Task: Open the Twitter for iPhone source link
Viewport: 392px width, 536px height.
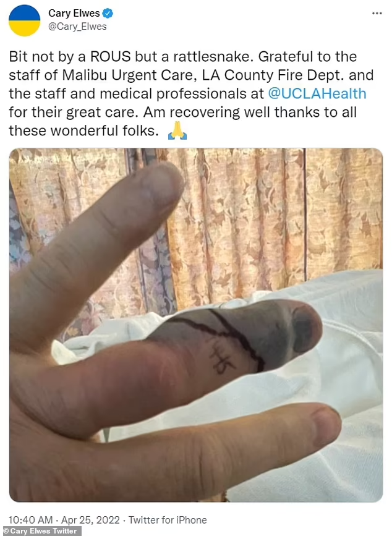Action: pos(168,520)
